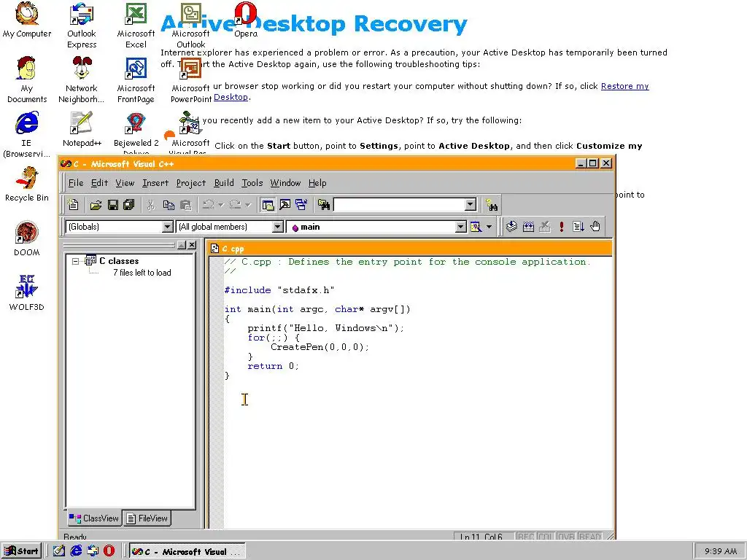This screenshot has height=560, width=747.
Task: Select the DOOM desktop icon
Action: pyautogui.click(x=27, y=238)
